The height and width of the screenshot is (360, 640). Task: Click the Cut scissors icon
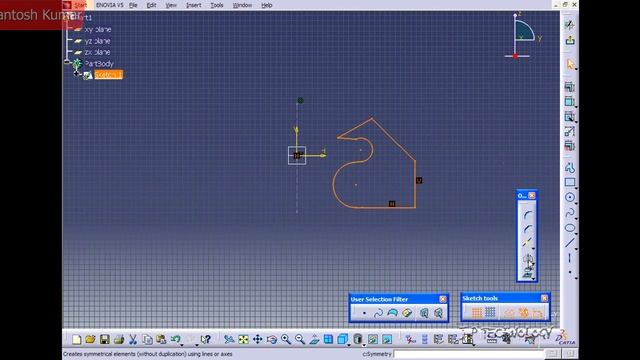pos(133,340)
